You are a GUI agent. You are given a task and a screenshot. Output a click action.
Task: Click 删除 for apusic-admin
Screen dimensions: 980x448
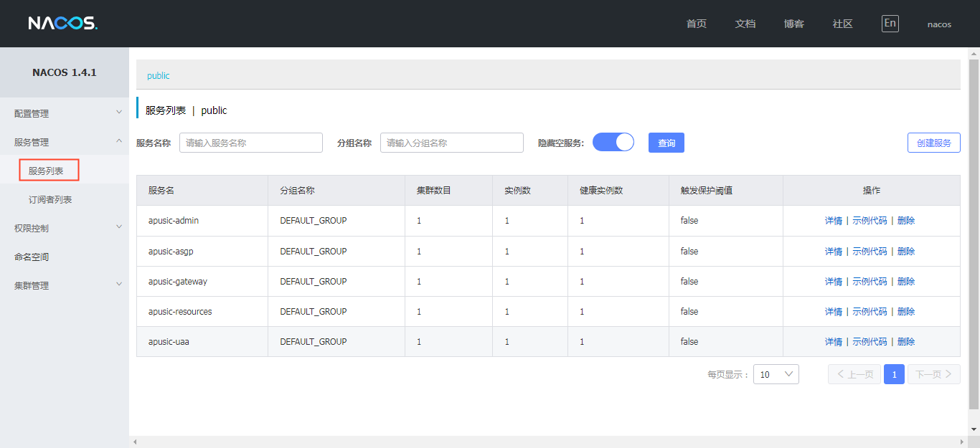906,221
